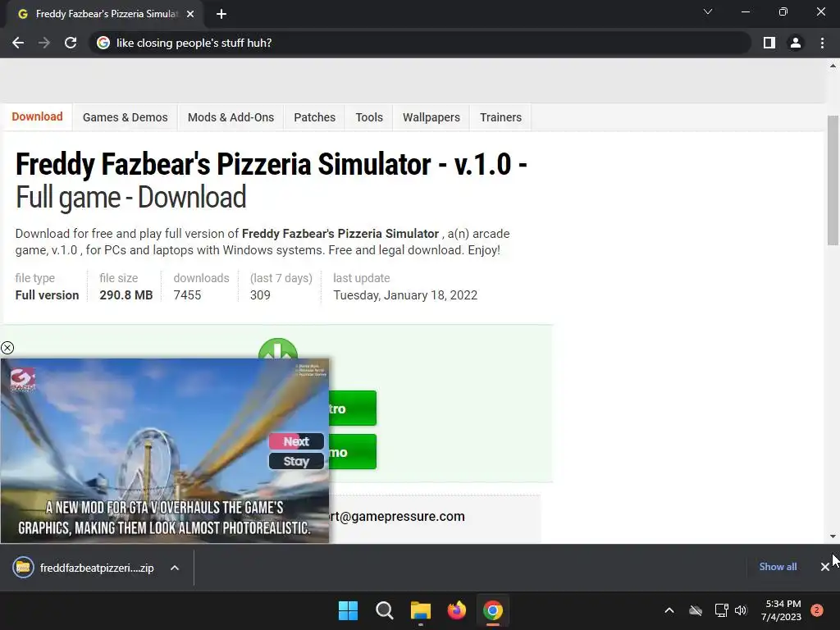Open the Games & Demos tab
Screen dimensions: 840x630
125,117
